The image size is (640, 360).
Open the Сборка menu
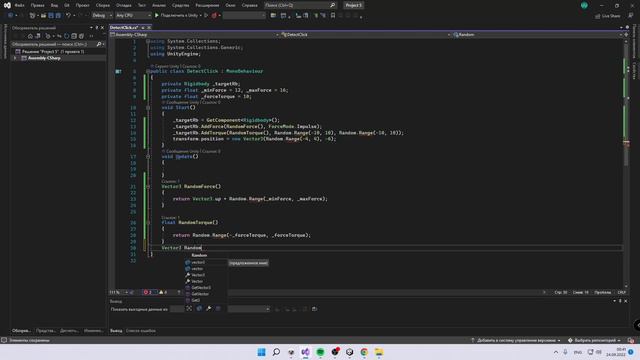coord(102,5)
